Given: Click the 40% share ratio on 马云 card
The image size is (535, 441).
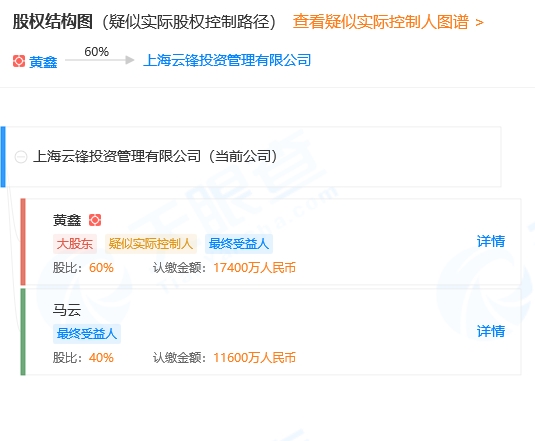Looking at the screenshot, I should pos(101,358).
